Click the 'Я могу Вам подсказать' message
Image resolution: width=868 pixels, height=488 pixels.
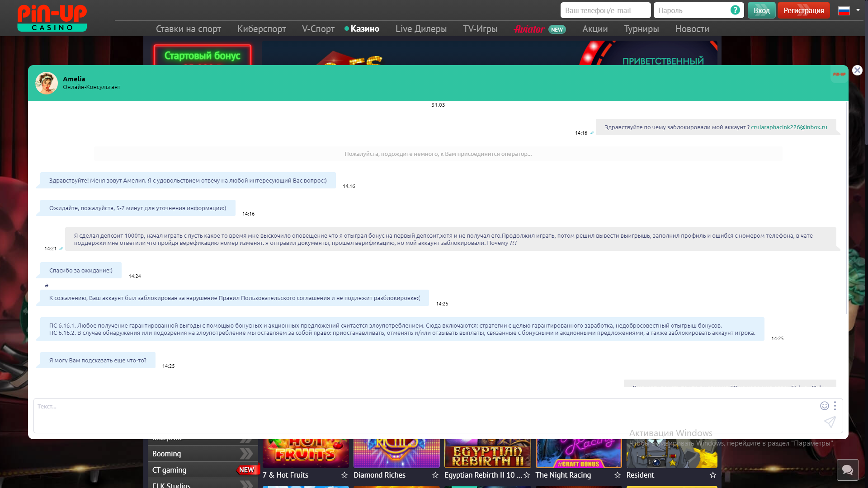tap(98, 360)
